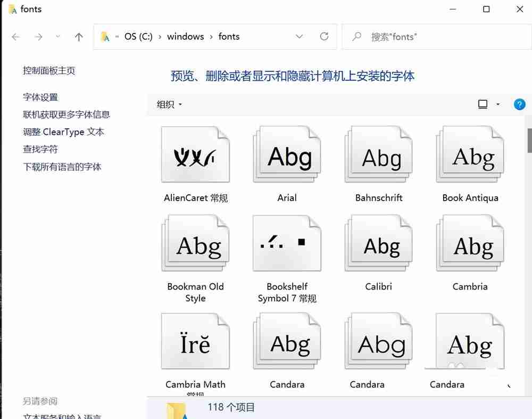This screenshot has height=419, width=532.
Task: Click the blue Help question mark
Action: click(x=520, y=104)
